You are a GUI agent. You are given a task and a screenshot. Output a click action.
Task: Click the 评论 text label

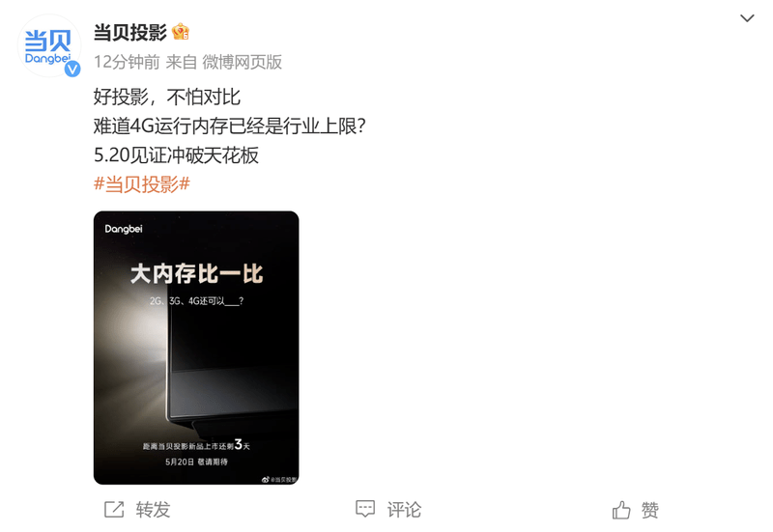tap(404, 510)
